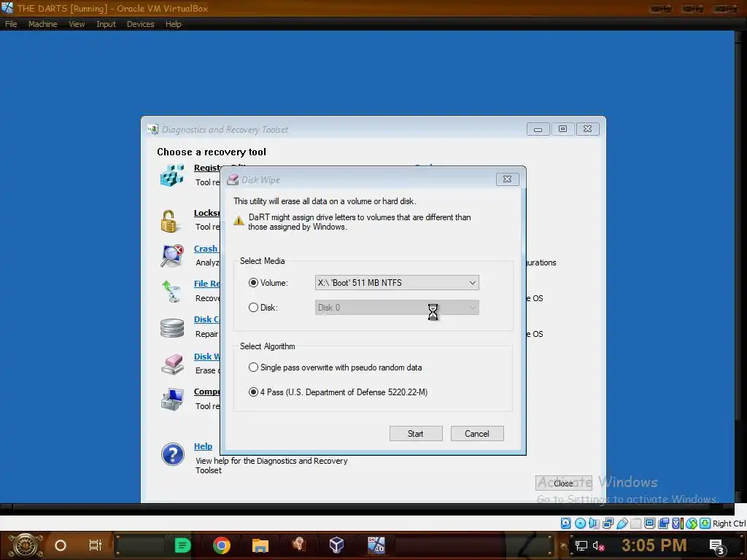Click Close button in Recovery Toolset window
747x560 pixels.
tap(564, 483)
